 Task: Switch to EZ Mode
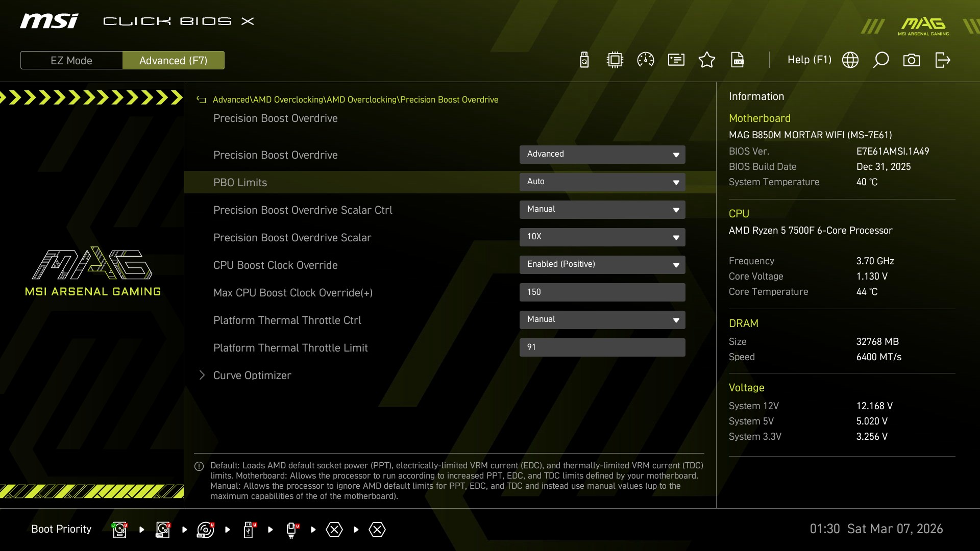(71, 60)
